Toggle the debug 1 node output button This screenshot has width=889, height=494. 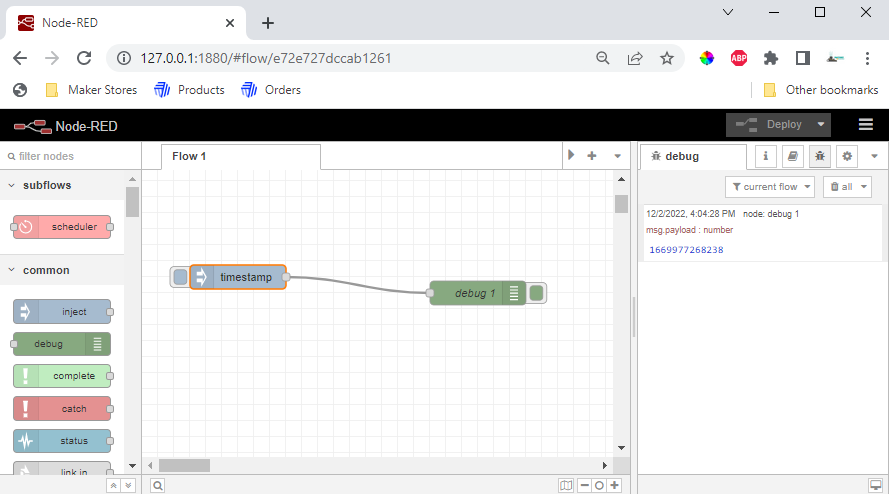[x=536, y=293]
